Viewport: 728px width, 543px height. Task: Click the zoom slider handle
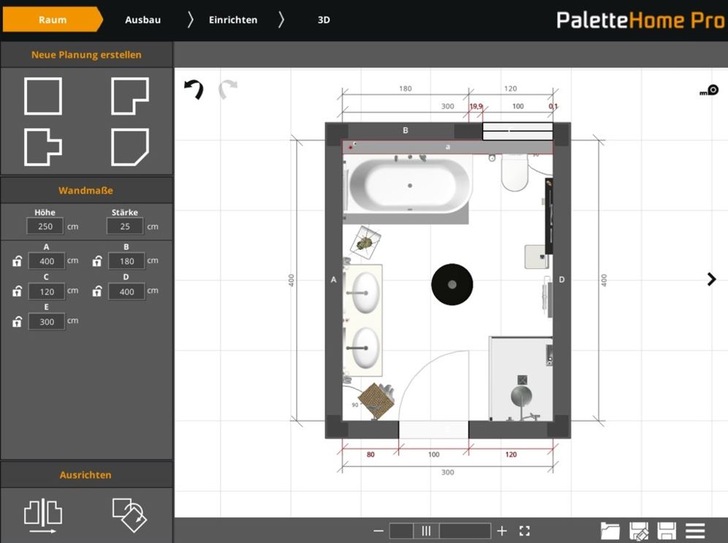[426, 531]
